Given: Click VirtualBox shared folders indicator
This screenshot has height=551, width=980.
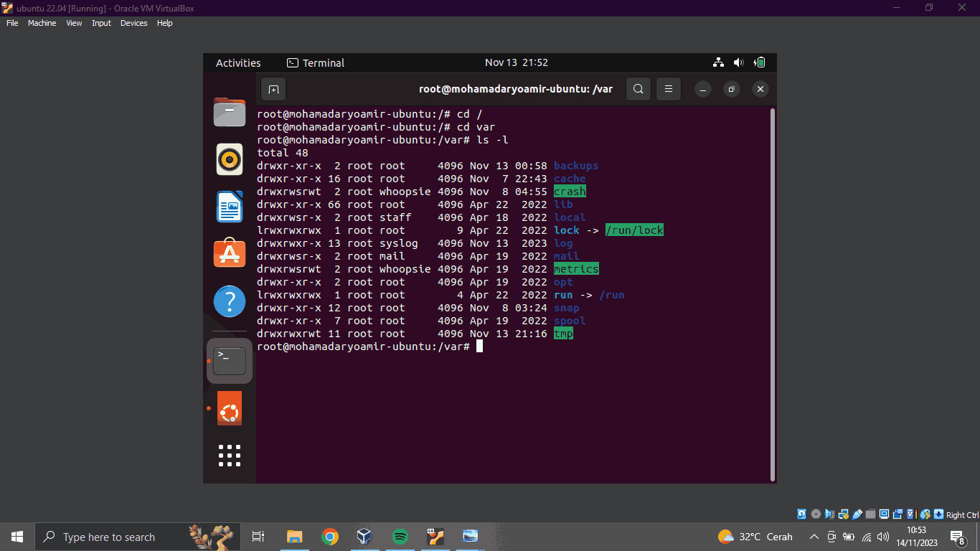Looking at the screenshot, I should click(x=871, y=514).
